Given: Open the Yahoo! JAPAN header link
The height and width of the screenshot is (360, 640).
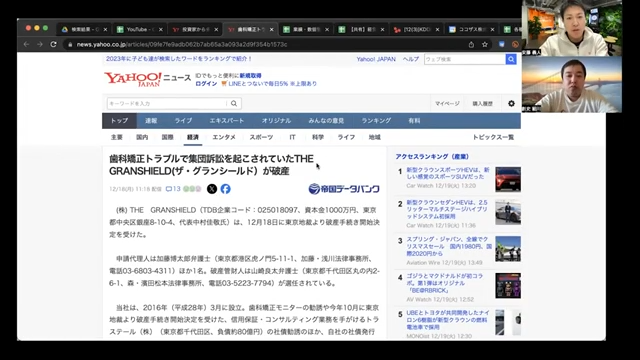Looking at the screenshot, I should click(x=376, y=59).
